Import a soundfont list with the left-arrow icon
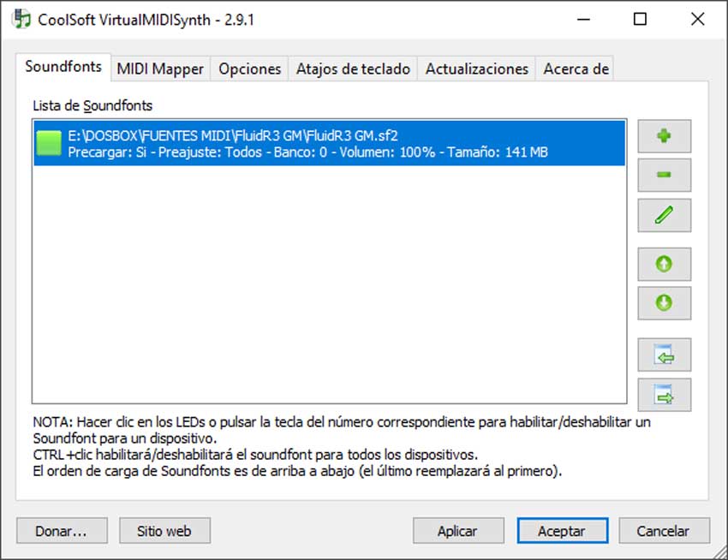This screenshot has height=560, width=728. 664,354
